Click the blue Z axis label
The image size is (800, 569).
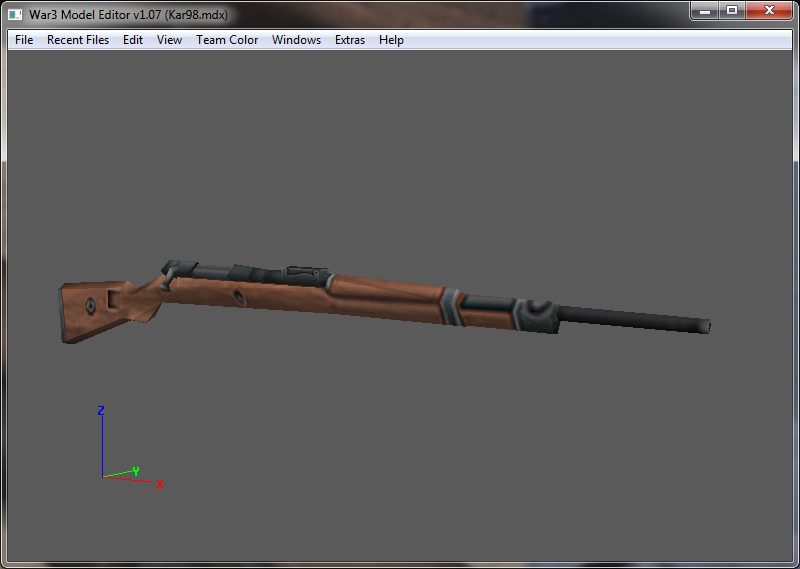[x=101, y=410]
